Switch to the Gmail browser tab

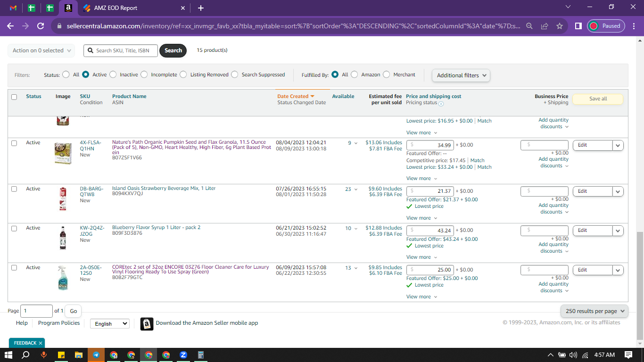pyautogui.click(x=13, y=8)
